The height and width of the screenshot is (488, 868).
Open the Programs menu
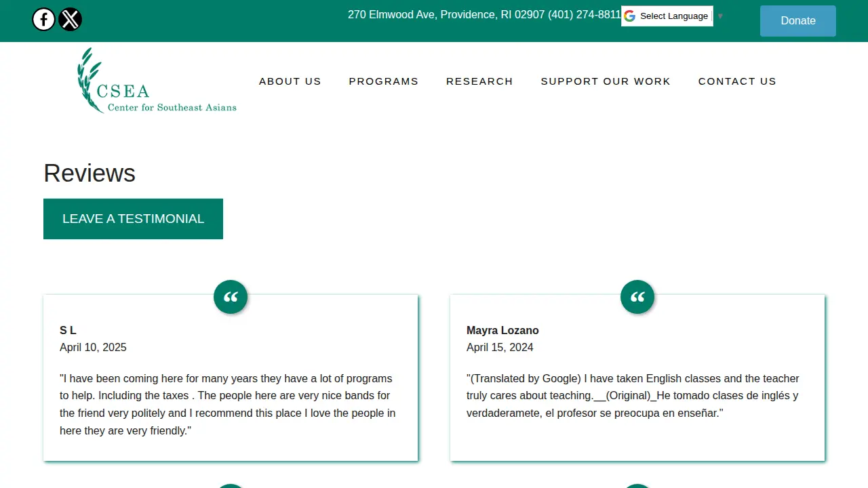pyautogui.click(x=384, y=81)
